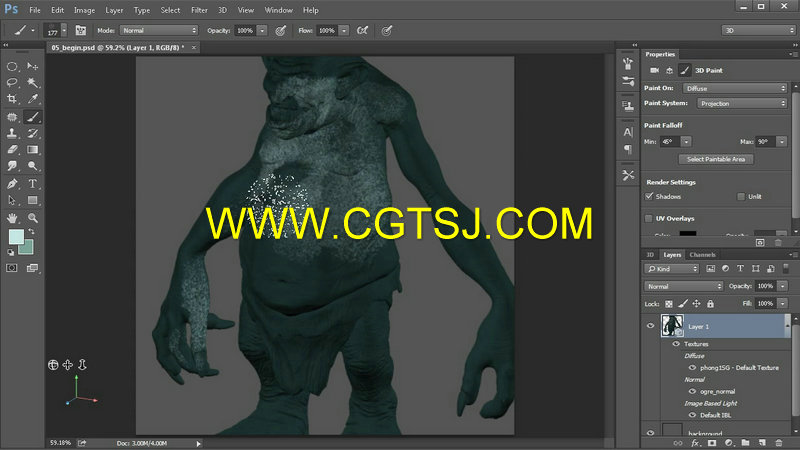The width and height of the screenshot is (800, 450).
Task: Toggle background layer visibility eye
Action: [x=651, y=433]
